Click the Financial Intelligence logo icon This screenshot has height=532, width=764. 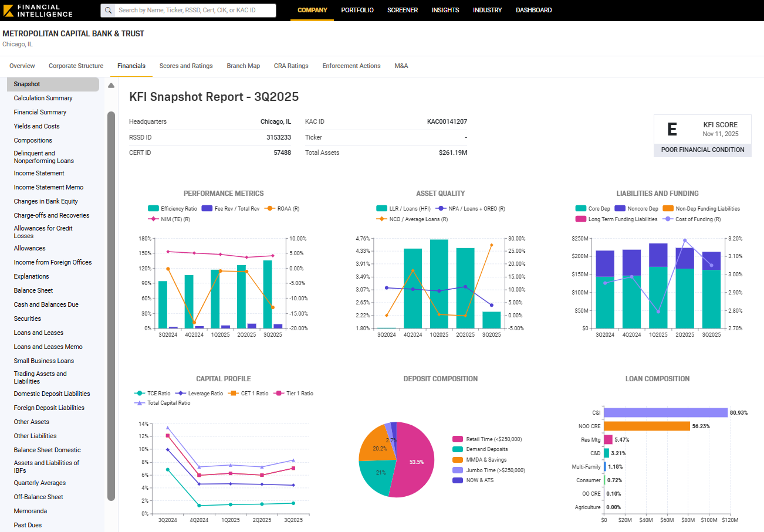(x=9, y=10)
